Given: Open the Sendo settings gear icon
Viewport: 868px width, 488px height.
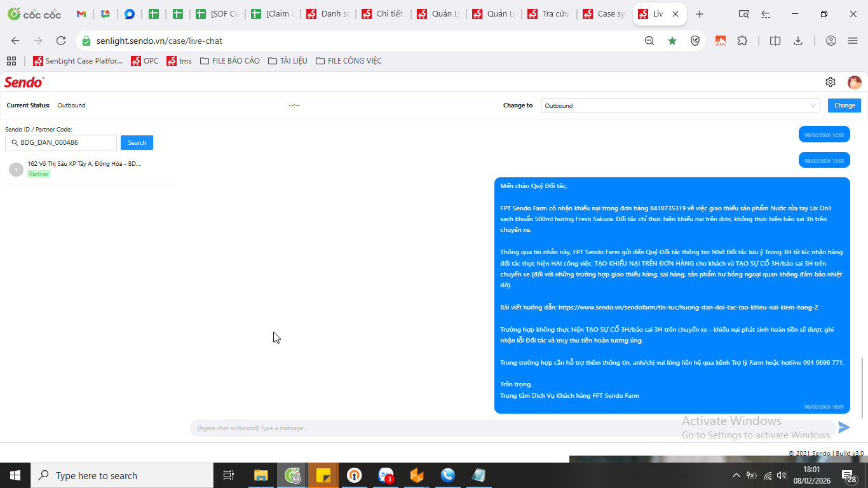Looking at the screenshot, I should pos(830,82).
